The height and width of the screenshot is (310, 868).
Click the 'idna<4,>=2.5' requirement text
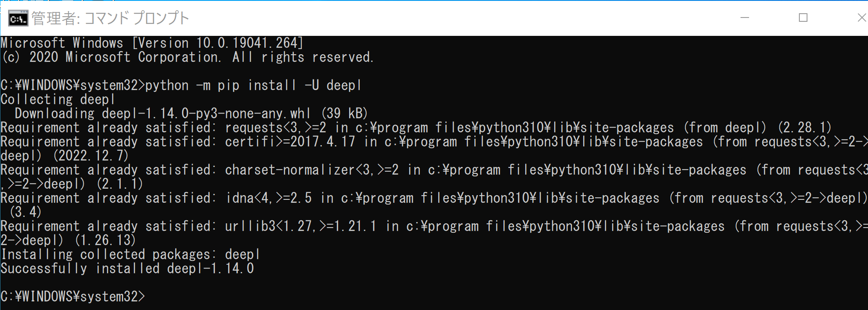coord(269,198)
